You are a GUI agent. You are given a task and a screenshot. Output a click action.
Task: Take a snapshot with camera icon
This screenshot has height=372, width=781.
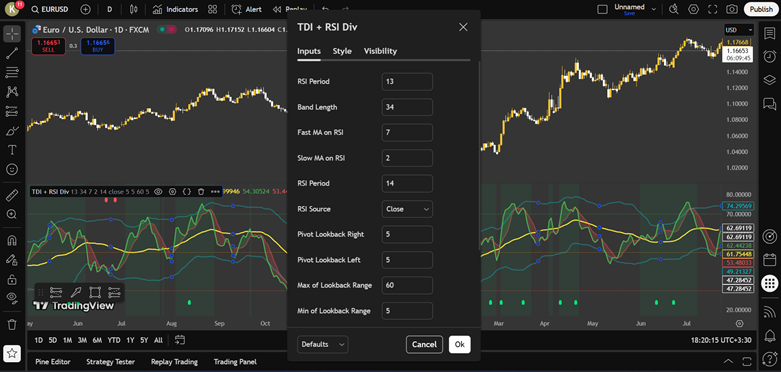pos(732,9)
